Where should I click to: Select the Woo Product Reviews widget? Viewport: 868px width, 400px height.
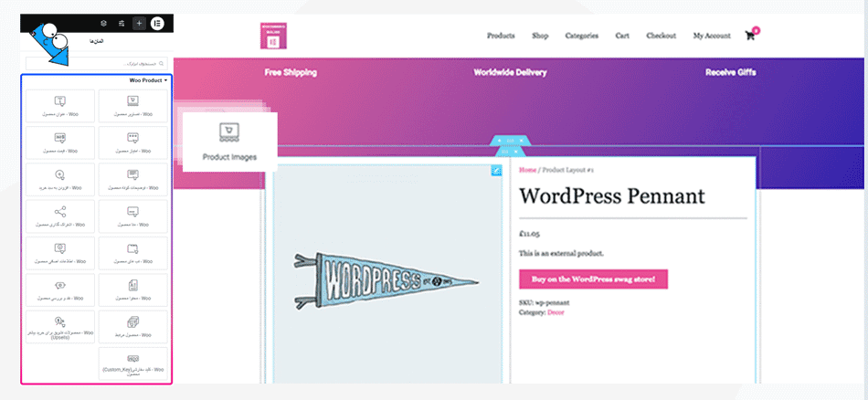pyautogui.click(x=60, y=289)
